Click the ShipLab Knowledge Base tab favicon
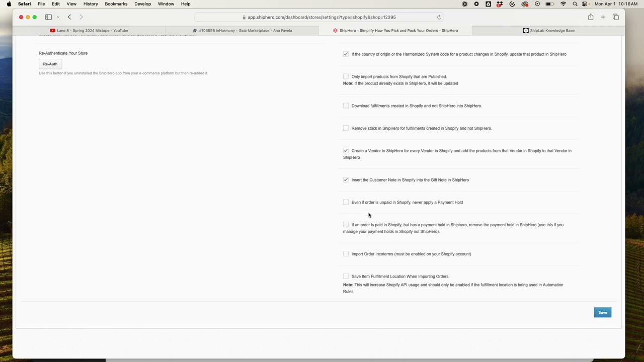The height and width of the screenshot is (362, 644). tap(526, 30)
